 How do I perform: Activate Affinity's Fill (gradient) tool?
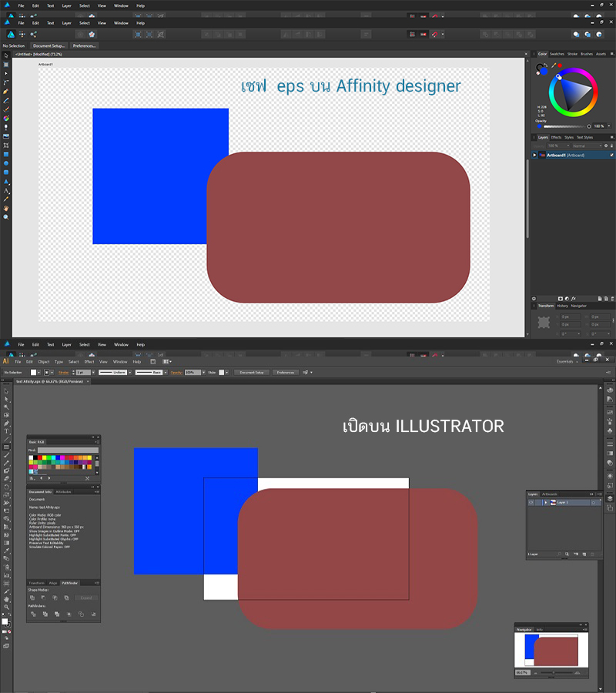[x=6, y=119]
